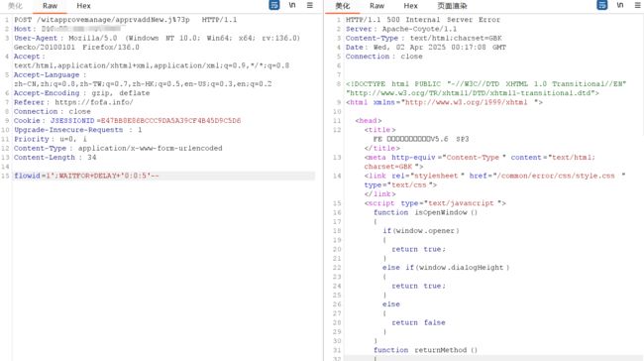Click the <head> tag in response
Image resolution: width=644 pixels, height=361 pixels.
(369, 121)
